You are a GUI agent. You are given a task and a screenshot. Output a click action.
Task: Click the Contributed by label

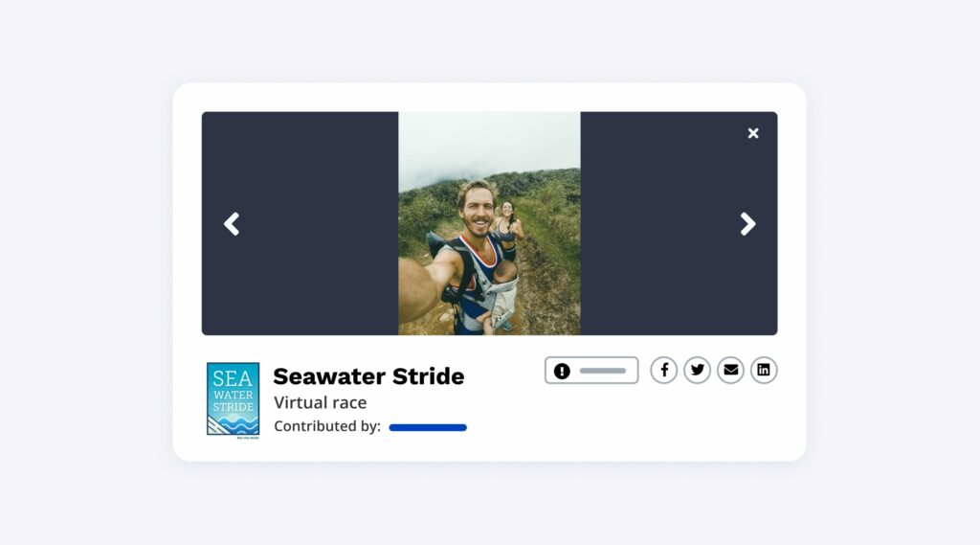(327, 426)
